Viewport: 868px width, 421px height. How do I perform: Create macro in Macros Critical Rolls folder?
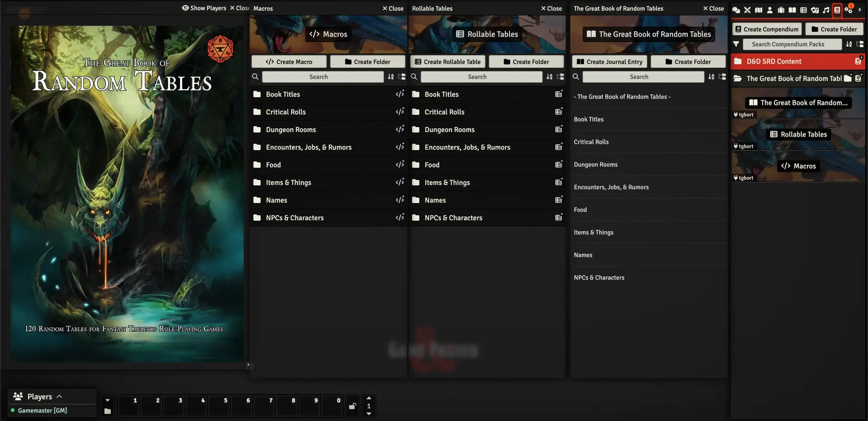click(x=400, y=111)
